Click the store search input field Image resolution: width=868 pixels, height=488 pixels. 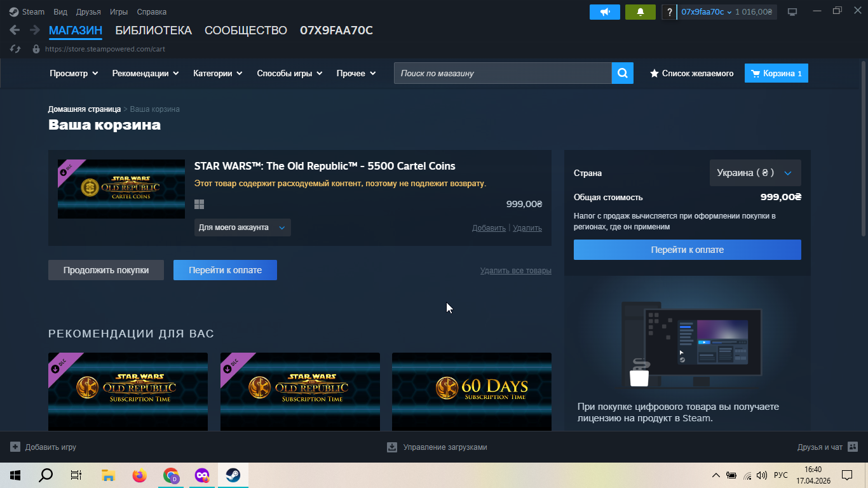[503, 73]
